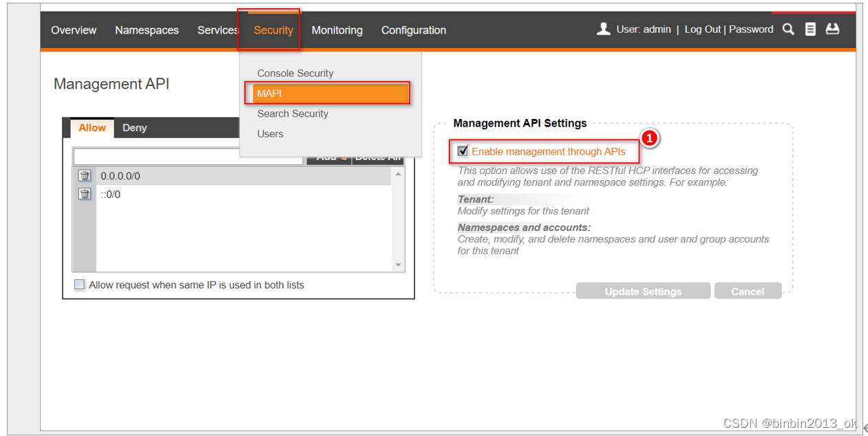868x436 pixels.
Task: Open the Security menu
Action: tap(273, 30)
